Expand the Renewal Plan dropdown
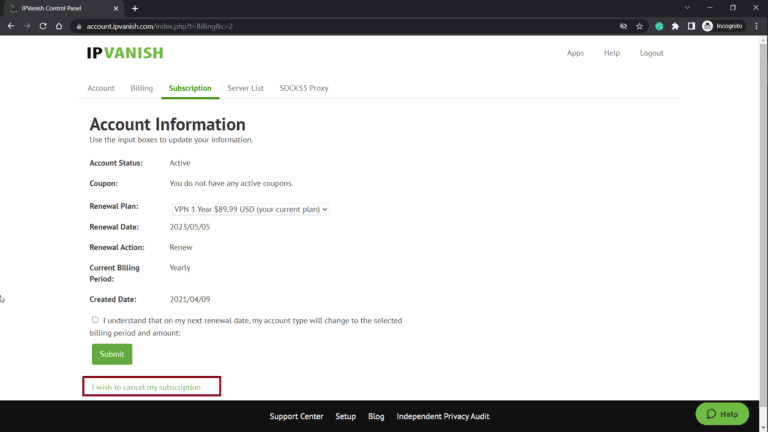Viewport: 768px width, 432px height. click(250, 209)
